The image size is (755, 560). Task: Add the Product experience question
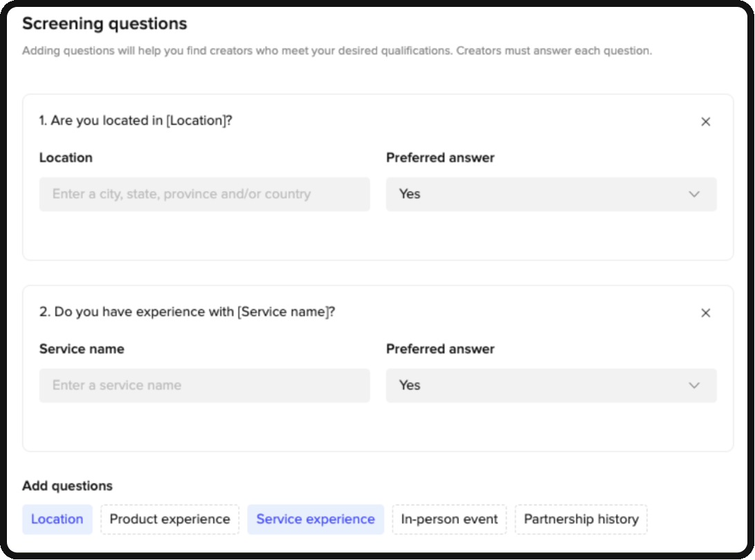click(x=170, y=519)
